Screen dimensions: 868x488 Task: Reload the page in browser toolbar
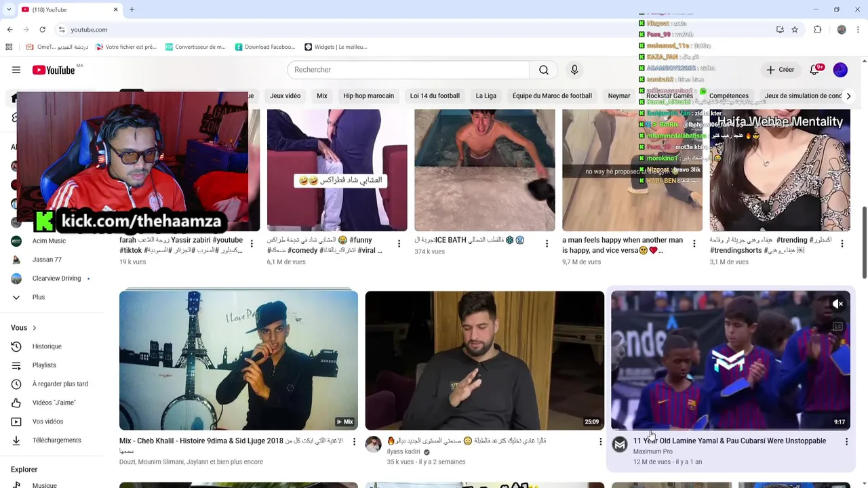42,30
